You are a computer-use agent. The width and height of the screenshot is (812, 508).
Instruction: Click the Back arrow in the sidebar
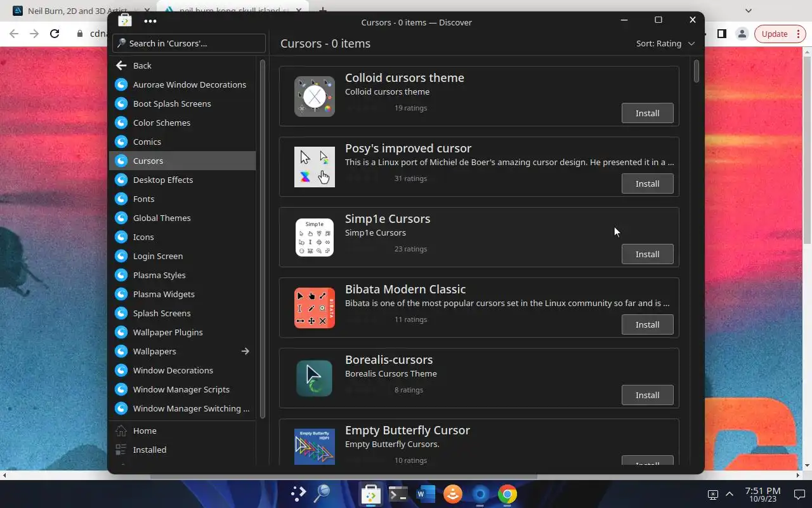(121, 65)
